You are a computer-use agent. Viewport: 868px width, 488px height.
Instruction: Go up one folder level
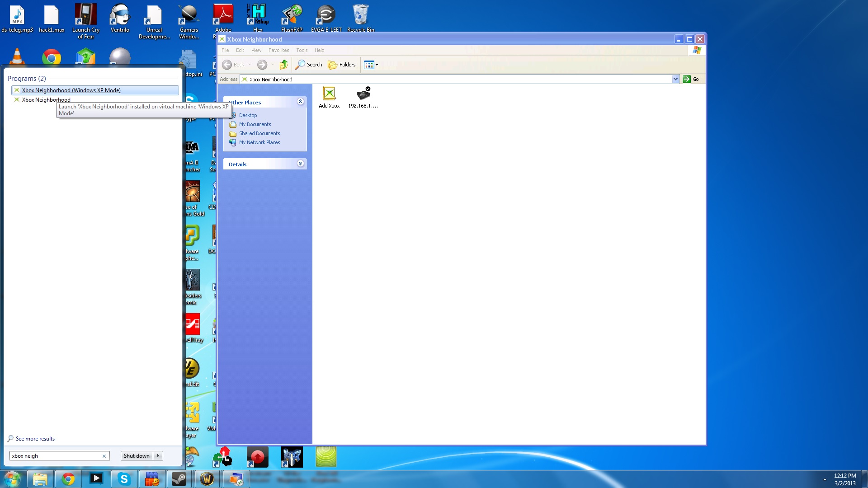284,65
